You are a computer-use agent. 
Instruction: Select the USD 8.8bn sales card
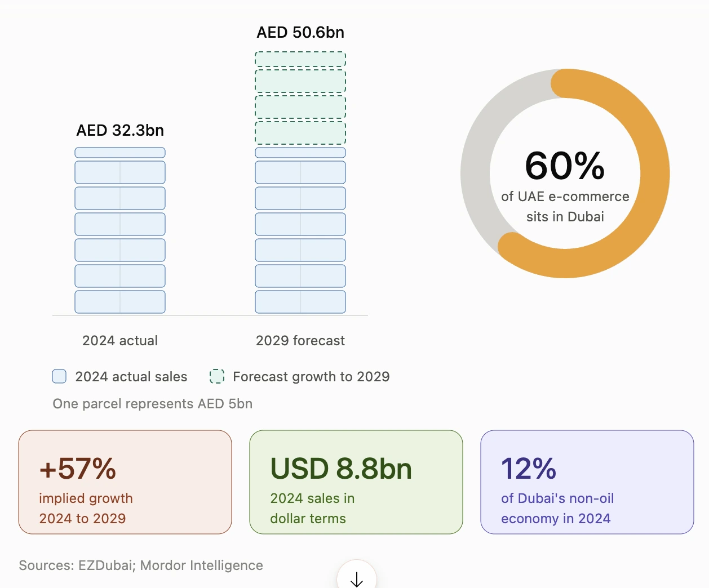356,482
